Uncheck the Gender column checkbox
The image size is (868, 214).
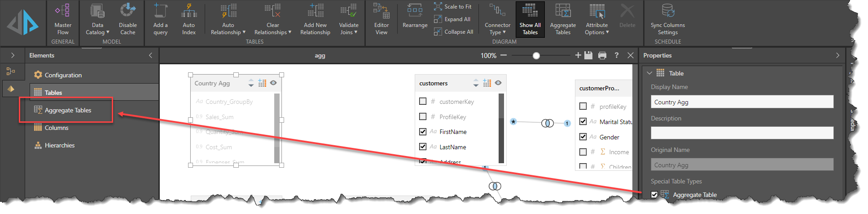pyautogui.click(x=583, y=137)
